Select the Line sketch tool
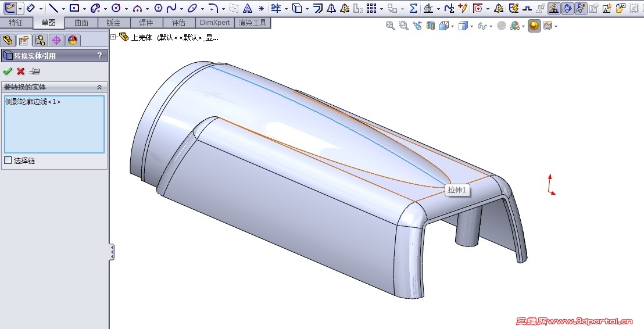This screenshot has height=329, width=644. pyautogui.click(x=53, y=8)
